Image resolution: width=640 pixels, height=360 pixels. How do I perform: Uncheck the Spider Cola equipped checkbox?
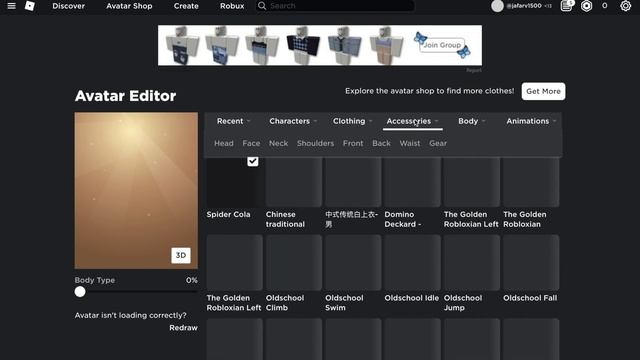(x=253, y=161)
